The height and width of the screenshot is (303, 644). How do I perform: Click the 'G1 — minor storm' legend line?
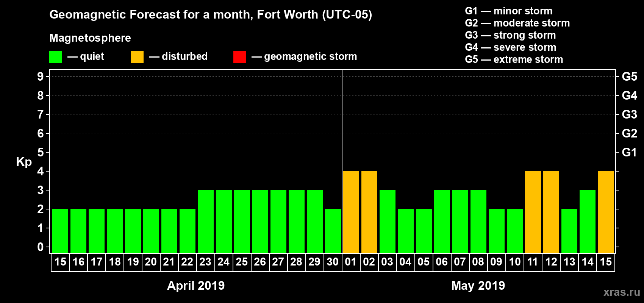pyautogui.click(x=508, y=11)
